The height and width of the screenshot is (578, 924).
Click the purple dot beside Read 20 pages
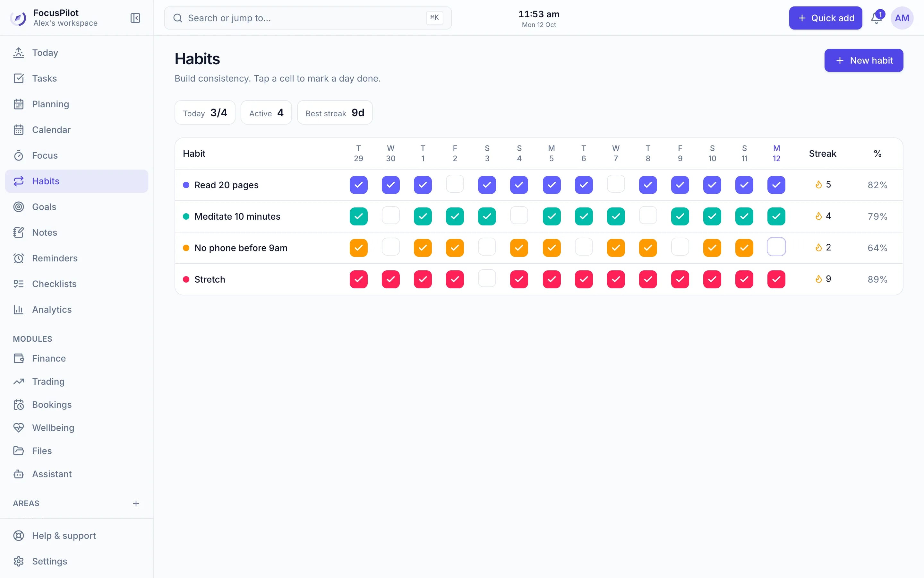pos(186,185)
